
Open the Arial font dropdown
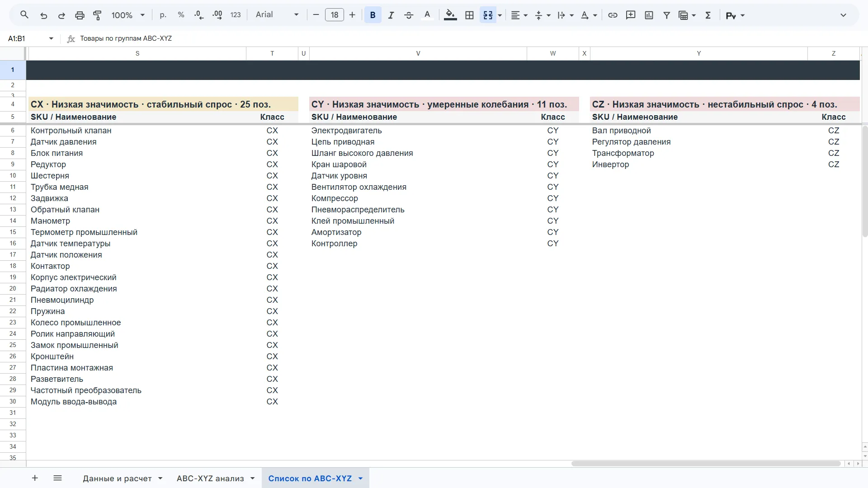click(277, 15)
